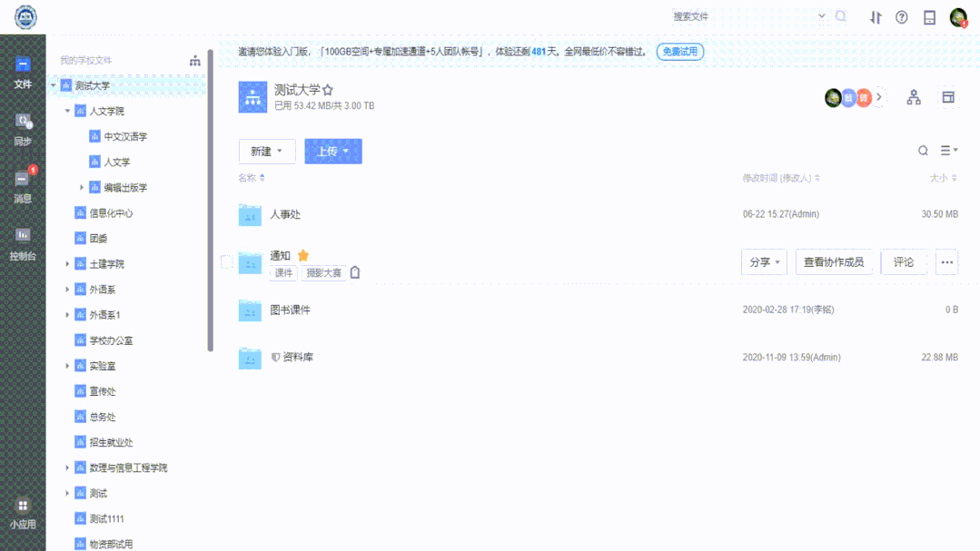
Task: Sort by 名称 column header
Action: click(252, 178)
